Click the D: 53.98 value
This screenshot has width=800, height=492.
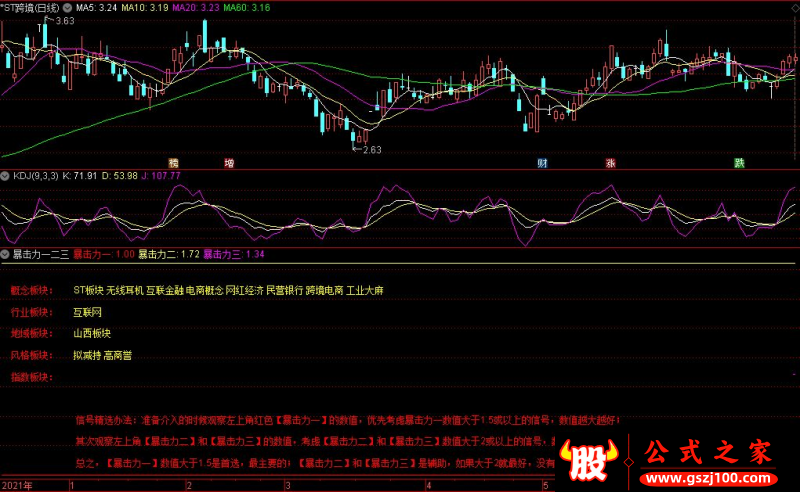tap(119, 176)
